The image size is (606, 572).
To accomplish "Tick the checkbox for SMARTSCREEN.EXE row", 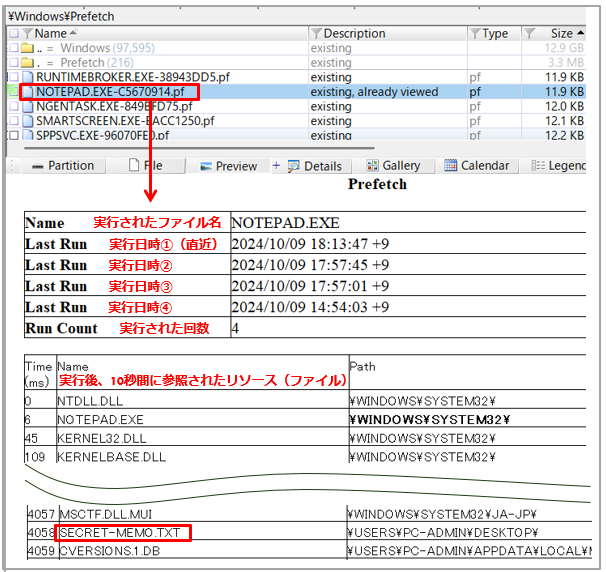I will (14, 121).
